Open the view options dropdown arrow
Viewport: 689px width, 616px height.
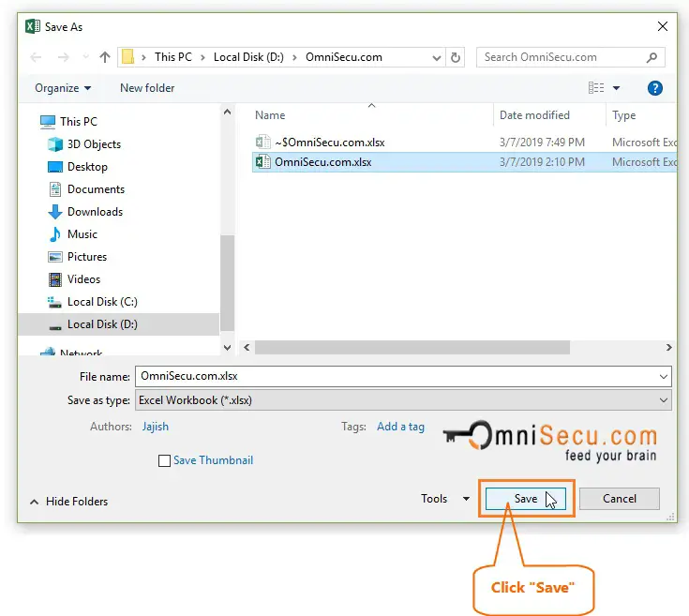(616, 88)
